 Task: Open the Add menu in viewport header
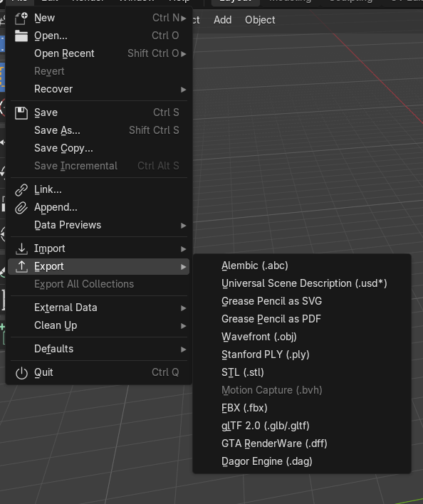click(x=222, y=20)
